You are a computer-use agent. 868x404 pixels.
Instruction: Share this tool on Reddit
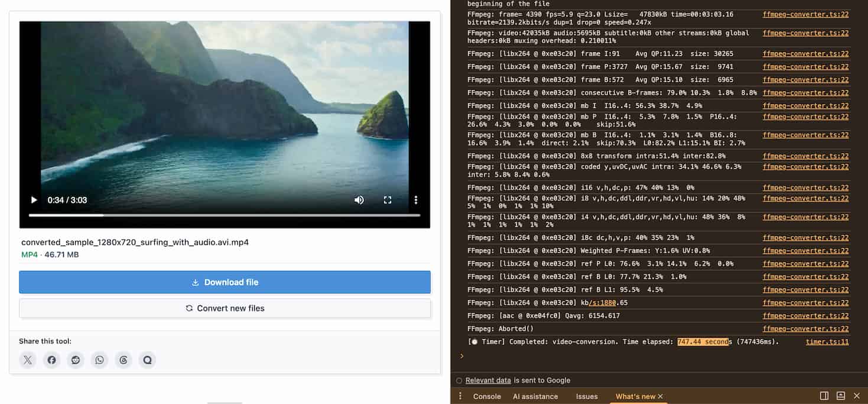point(76,360)
